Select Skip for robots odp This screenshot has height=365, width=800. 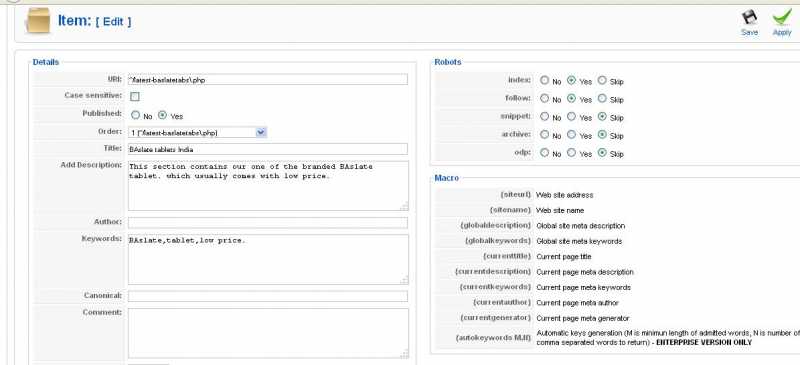coord(602,153)
